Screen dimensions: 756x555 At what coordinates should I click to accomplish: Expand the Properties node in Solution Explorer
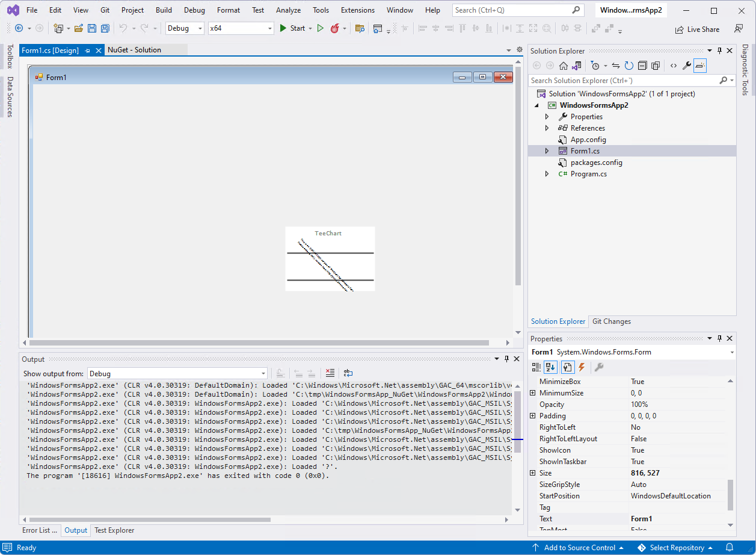point(547,117)
